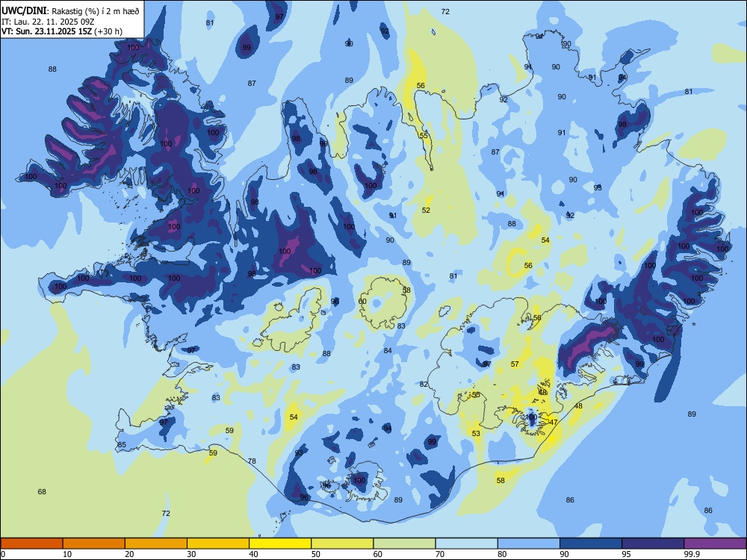The height and width of the screenshot is (560, 747).
Task: Click the legend tick label "10"
Action: [x=67, y=554]
